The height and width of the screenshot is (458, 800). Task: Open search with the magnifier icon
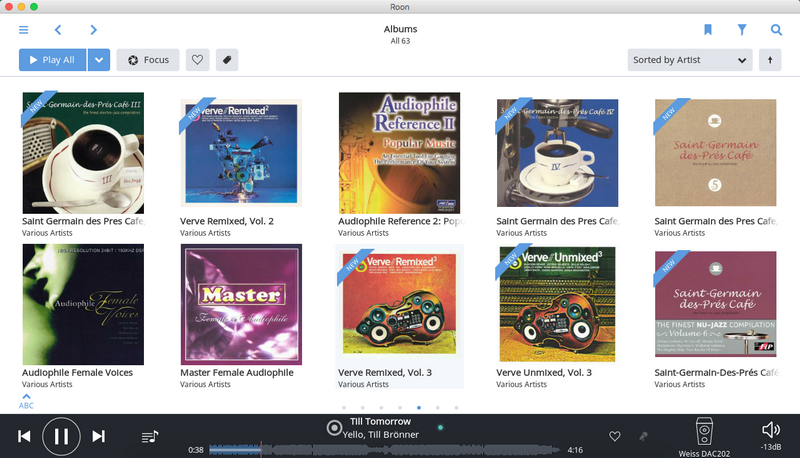coord(776,30)
